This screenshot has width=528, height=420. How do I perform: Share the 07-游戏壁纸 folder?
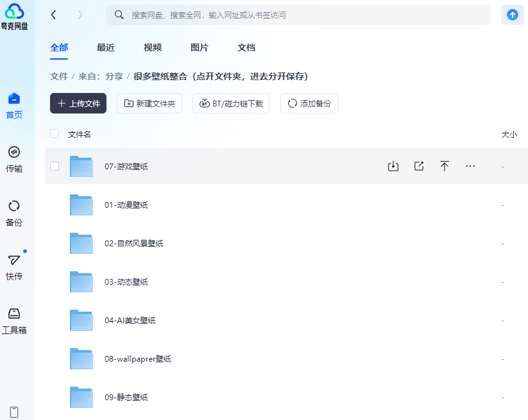coord(418,166)
